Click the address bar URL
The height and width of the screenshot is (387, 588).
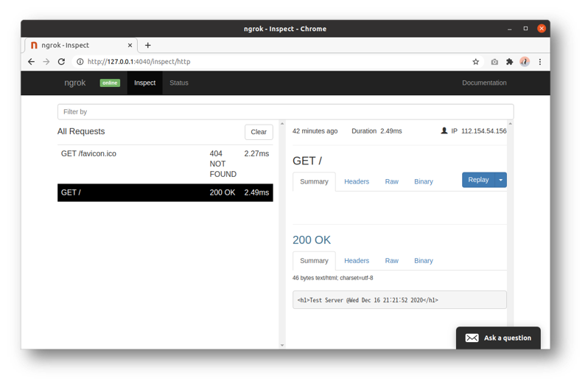click(139, 61)
